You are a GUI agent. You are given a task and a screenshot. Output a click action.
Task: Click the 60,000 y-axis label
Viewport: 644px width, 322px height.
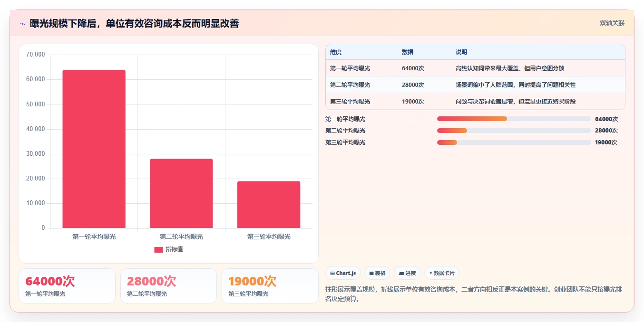[x=36, y=79]
